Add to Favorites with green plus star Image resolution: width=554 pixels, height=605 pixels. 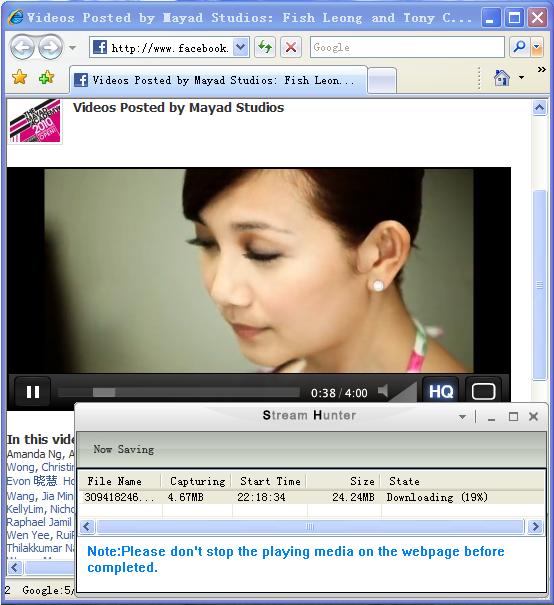(x=47, y=78)
